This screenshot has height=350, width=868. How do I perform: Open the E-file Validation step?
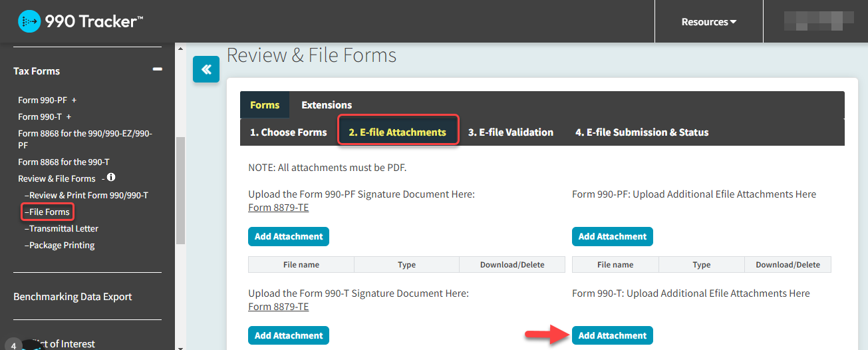(x=510, y=132)
